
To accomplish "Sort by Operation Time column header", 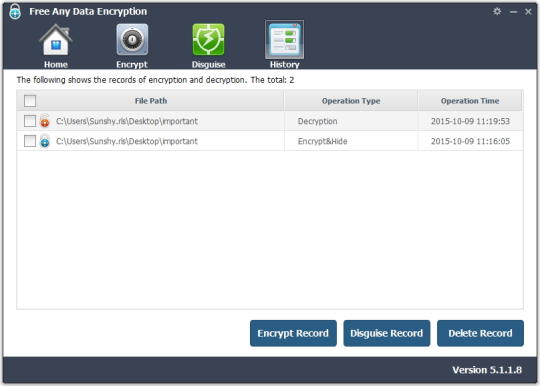I will [x=470, y=101].
